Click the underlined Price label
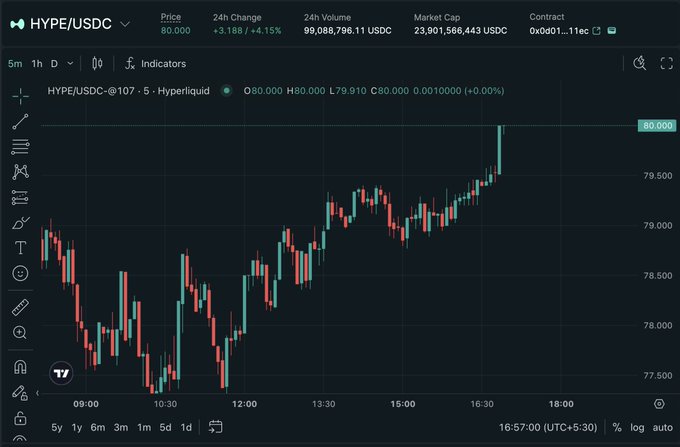Image resolution: width=680 pixels, height=447 pixels. click(171, 17)
